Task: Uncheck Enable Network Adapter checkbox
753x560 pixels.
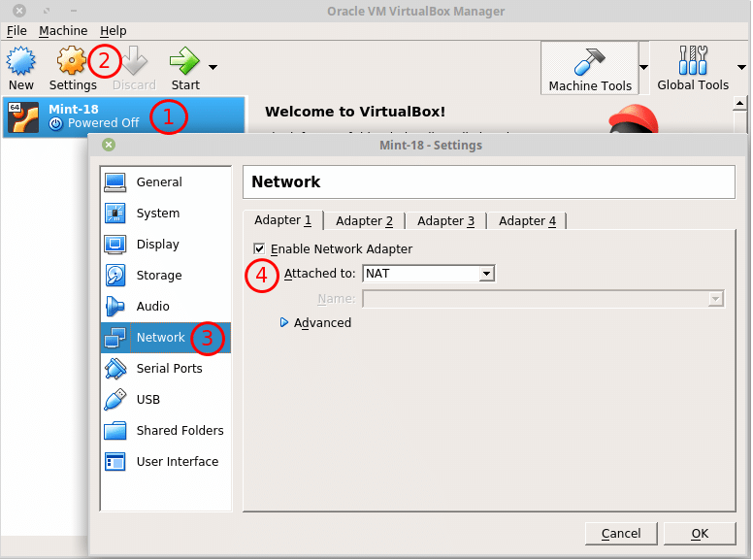Action: [259, 249]
